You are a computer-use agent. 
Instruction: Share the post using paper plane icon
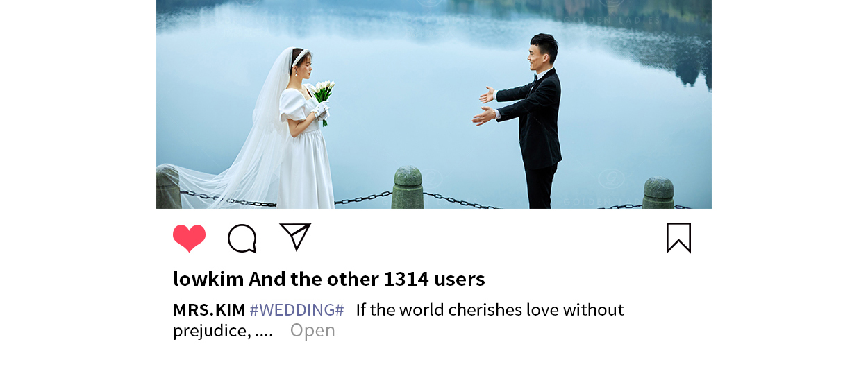[295, 237]
